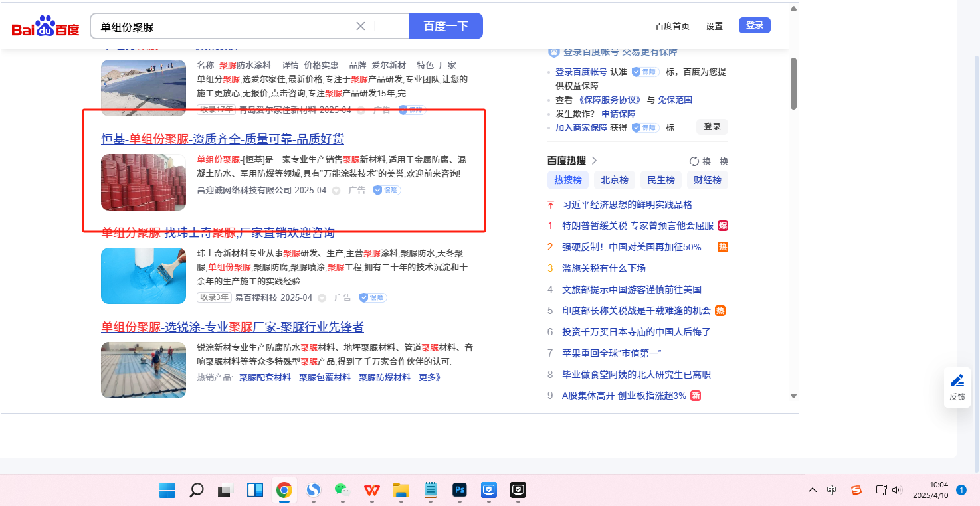Click the red barrels thumbnail image

point(144,182)
